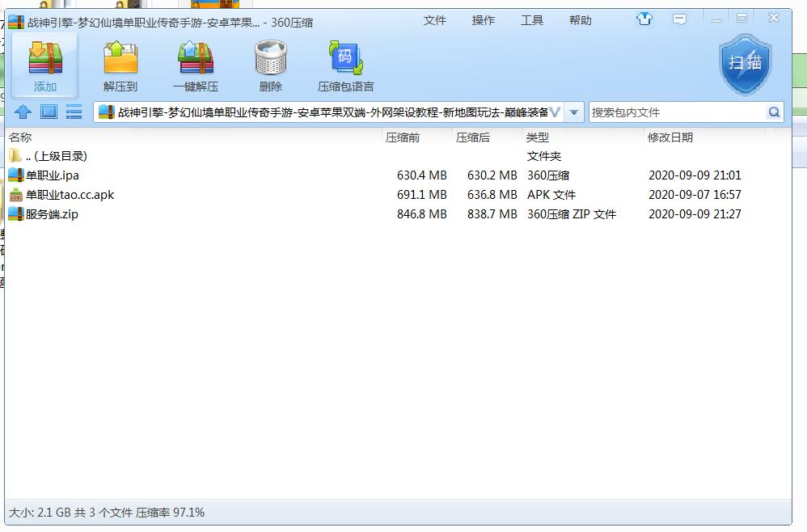
Task: Sort files by 修改日期 column header
Action: point(670,137)
